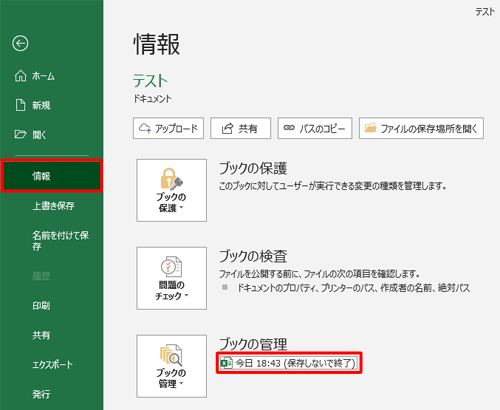The height and width of the screenshot is (410, 500).
Task: Click the 情報 page heading
Action: [x=157, y=44]
